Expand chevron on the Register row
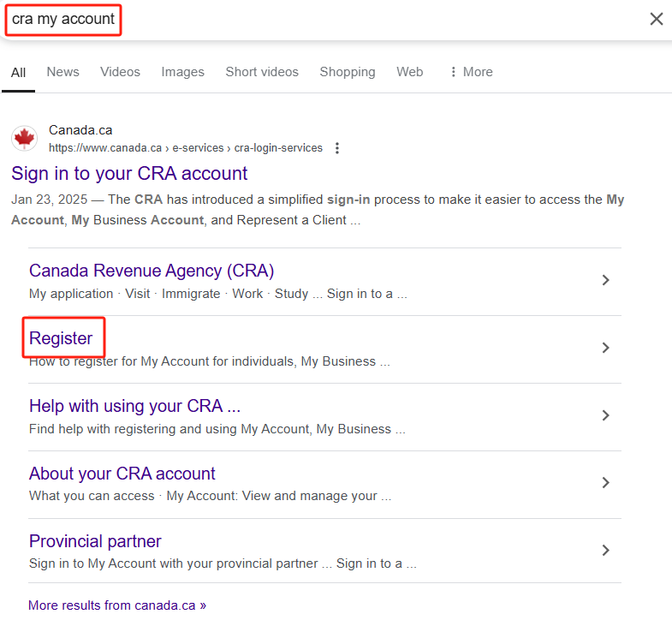Image resolution: width=672 pixels, height=626 pixels. tap(605, 348)
